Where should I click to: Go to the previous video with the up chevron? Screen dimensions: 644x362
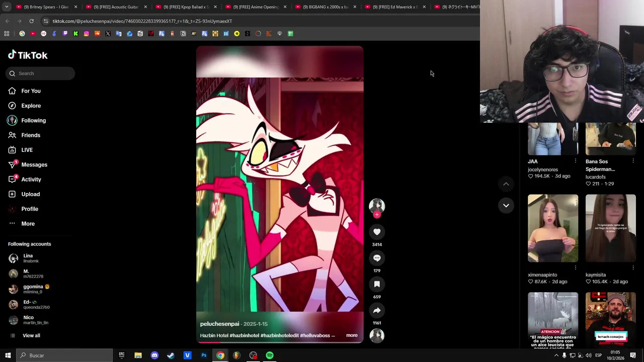(x=506, y=184)
